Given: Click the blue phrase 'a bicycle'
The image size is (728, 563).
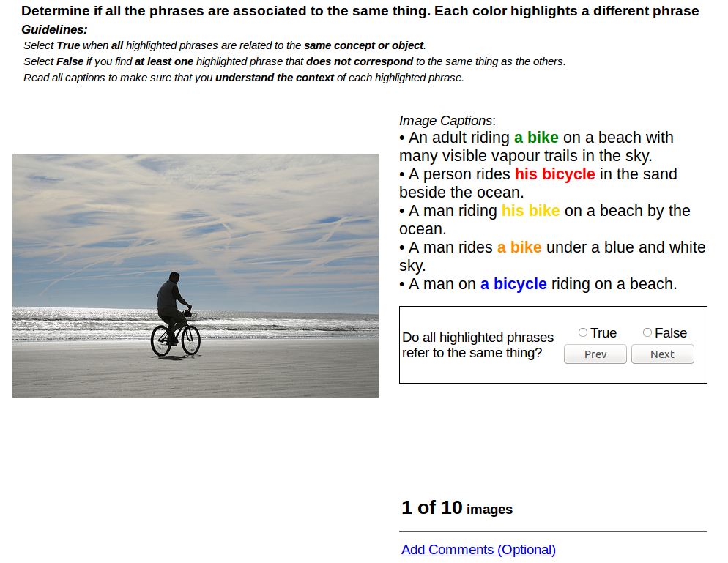Looking at the screenshot, I should click(x=513, y=284).
